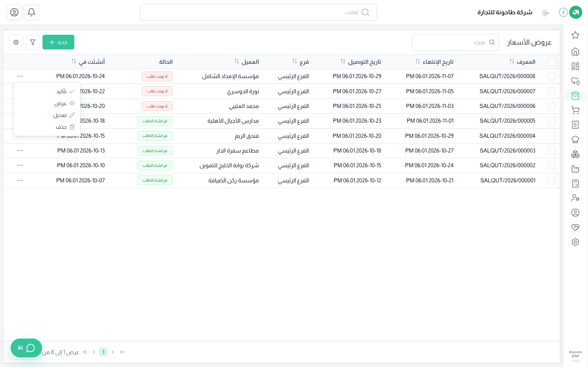The width and height of the screenshot is (588, 368).
Task: Click the logout arrow icon near the company name
Action: (x=546, y=13)
